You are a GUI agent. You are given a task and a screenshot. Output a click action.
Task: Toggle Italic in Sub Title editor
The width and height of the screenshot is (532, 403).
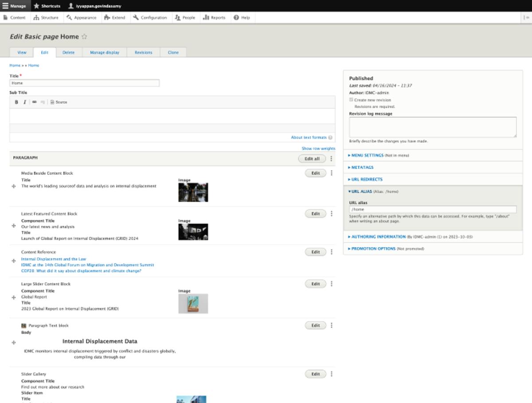[x=24, y=102]
